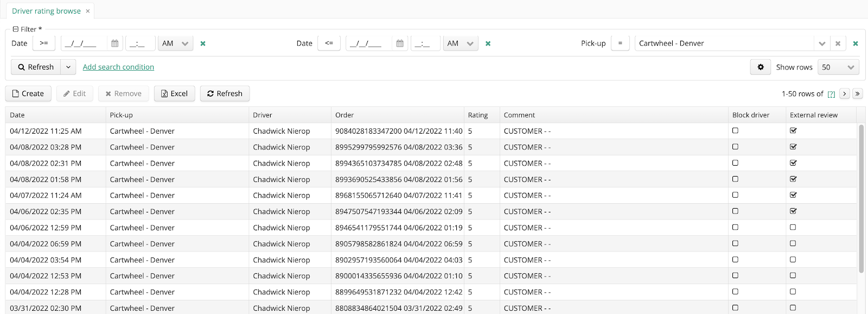Open calendar picker for first Date filter
Viewport: 868px width, 314px height.
[114, 43]
